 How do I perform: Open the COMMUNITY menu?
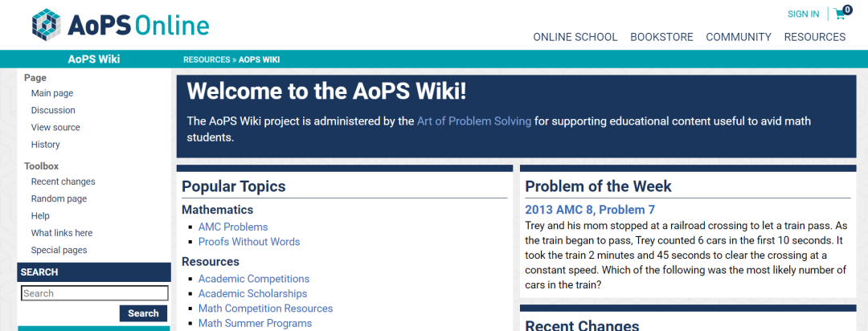pos(738,37)
